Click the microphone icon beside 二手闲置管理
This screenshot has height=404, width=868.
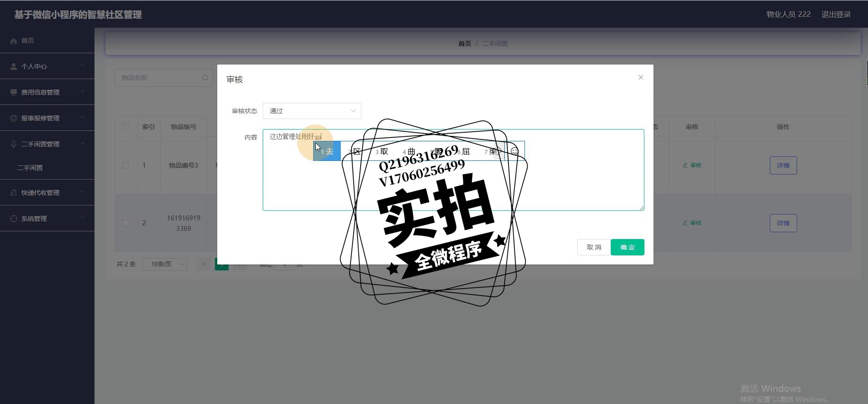(14, 144)
